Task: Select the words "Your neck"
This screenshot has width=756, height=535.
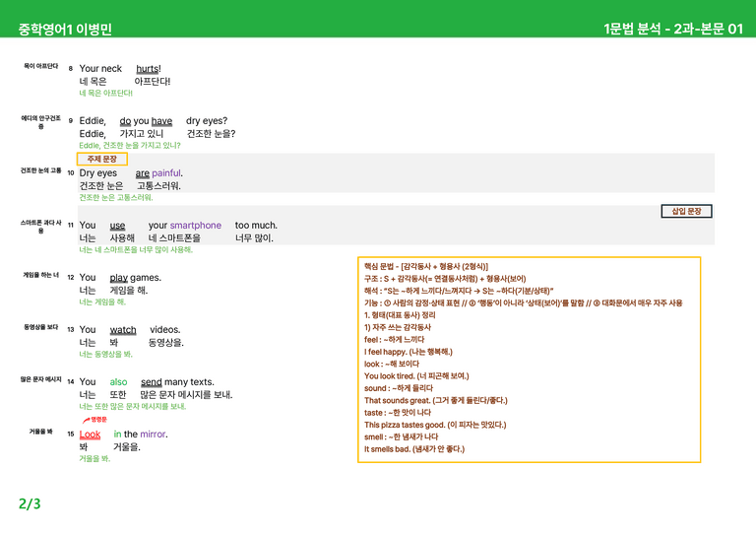Action: [100, 69]
